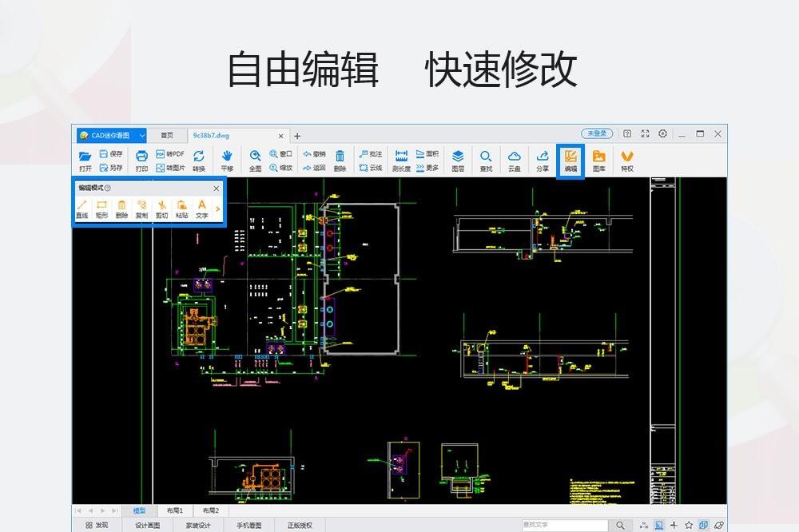Switch to 首页 tab
Image resolution: width=799 pixels, height=532 pixels.
(167, 135)
